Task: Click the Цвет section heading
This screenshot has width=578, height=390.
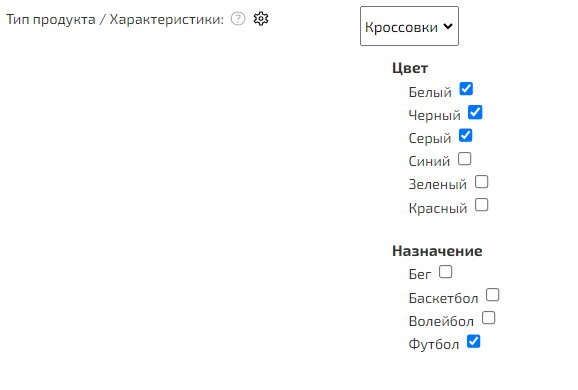Action: coord(410,68)
